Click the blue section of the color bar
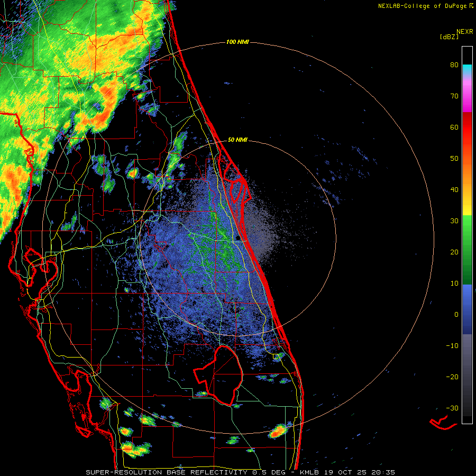This screenshot has width=476, height=476. pyautogui.click(x=467, y=309)
